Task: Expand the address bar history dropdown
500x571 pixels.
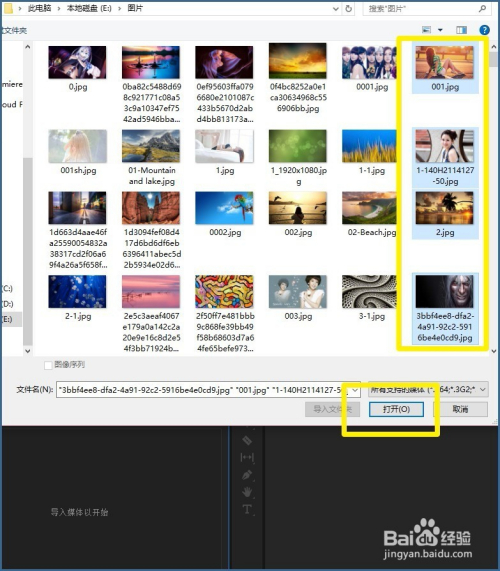Action: (x=336, y=9)
